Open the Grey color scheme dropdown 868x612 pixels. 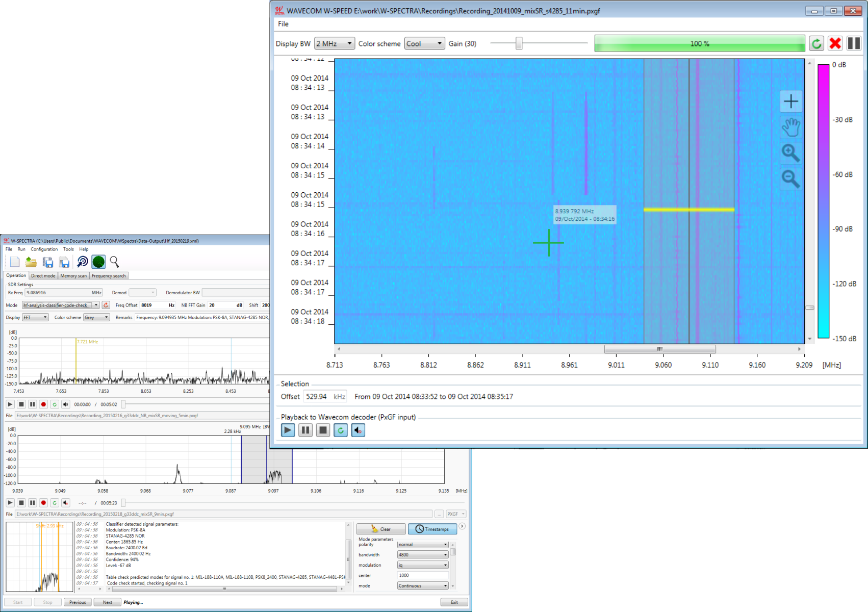coord(96,317)
